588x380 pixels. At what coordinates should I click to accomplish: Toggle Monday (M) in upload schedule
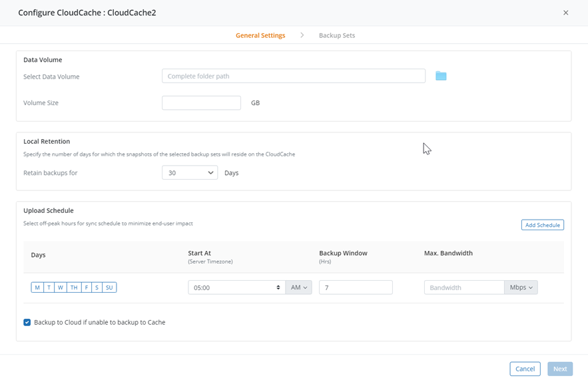pos(37,287)
